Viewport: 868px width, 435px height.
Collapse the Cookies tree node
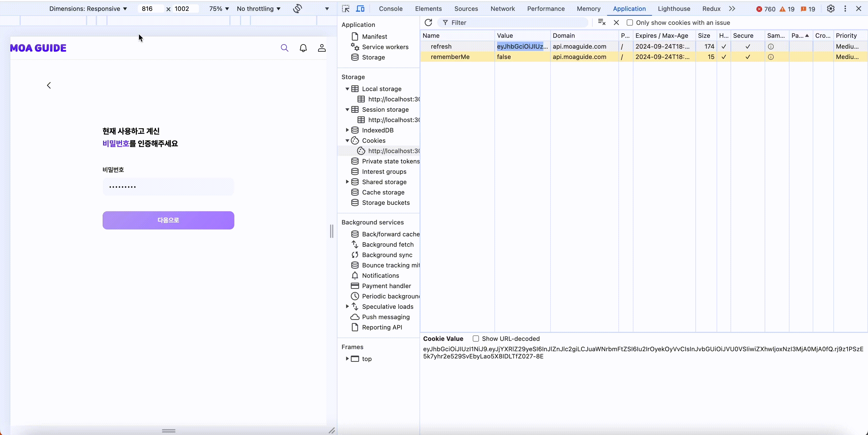coord(347,141)
